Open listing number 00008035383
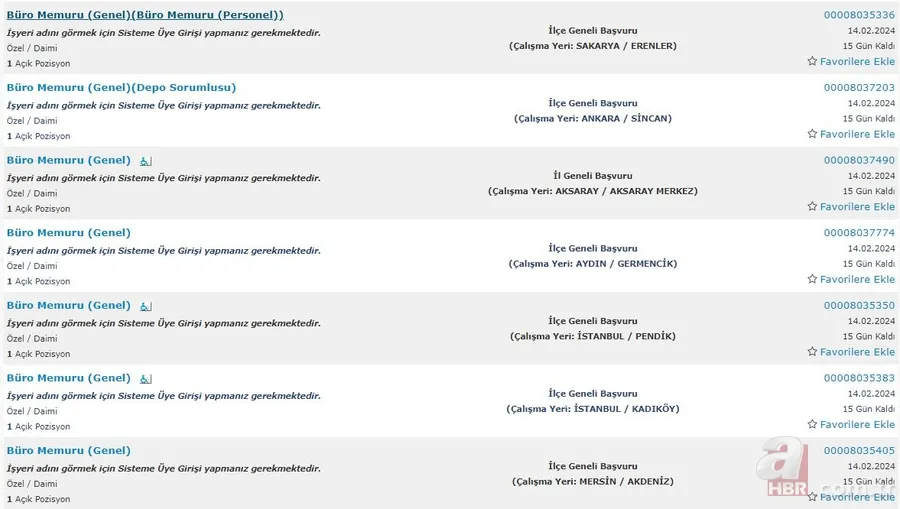 coord(859,378)
